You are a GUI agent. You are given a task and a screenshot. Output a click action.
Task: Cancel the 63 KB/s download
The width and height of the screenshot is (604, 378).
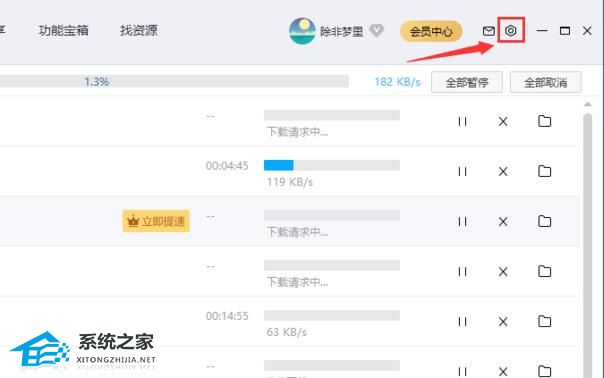[503, 322]
